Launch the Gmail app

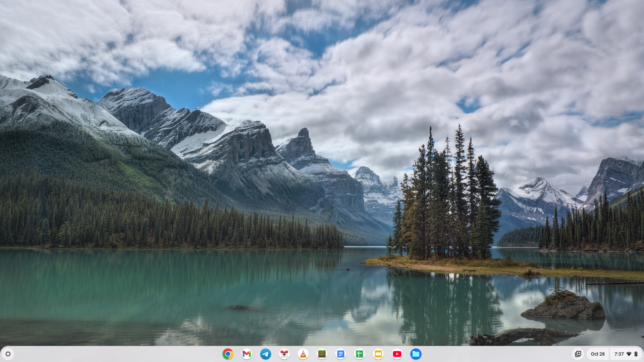click(247, 354)
